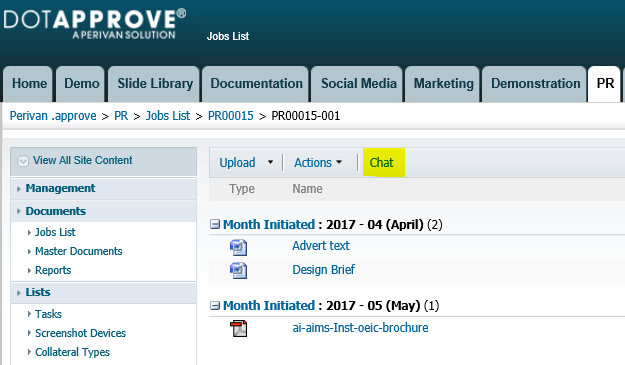Navigate to PR00015 breadcrumb

(x=231, y=116)
